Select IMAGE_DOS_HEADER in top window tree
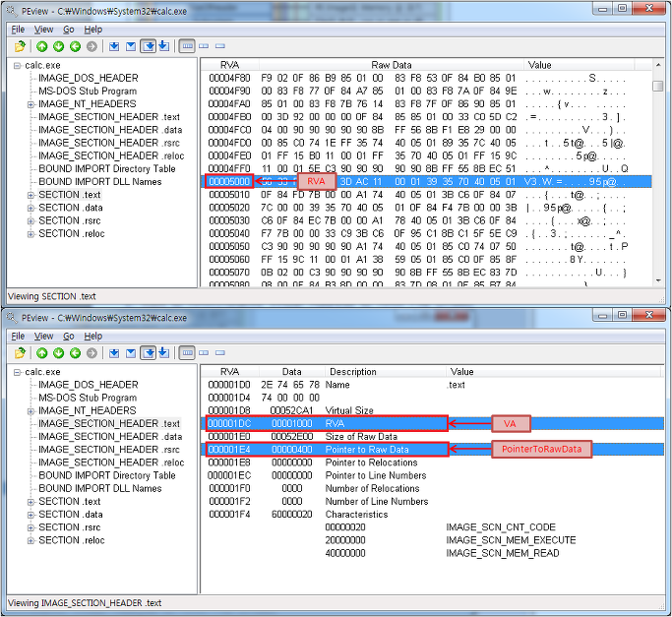Screen dimensions: 672x617 pos(89,78)
